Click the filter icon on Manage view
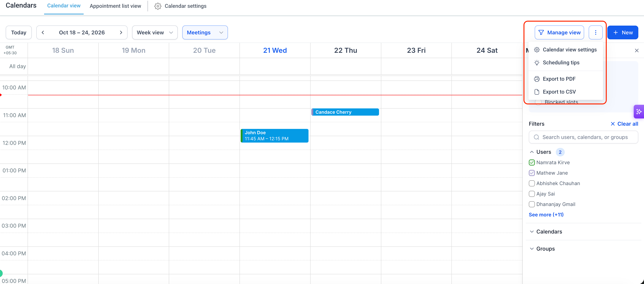The image size is (644, 284). point(541,32)
